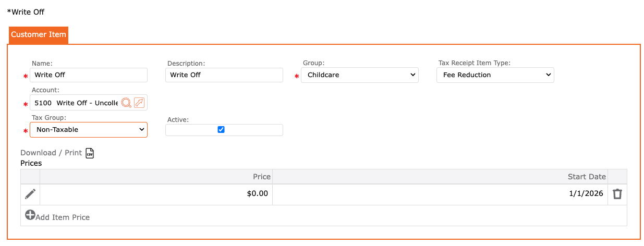Image resolution: width=644 pixels, height=246 pixels.
Task: Delete the price row with trash icon
Action: click(x=617, y=194)
